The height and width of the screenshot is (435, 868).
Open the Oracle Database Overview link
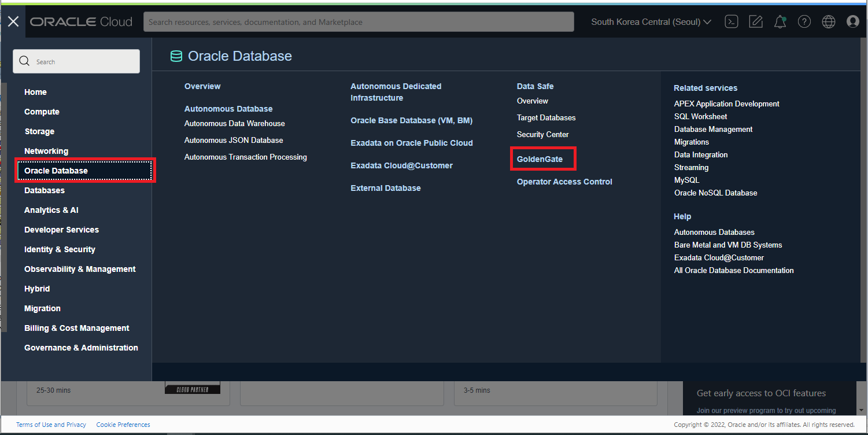click(202, 86)
